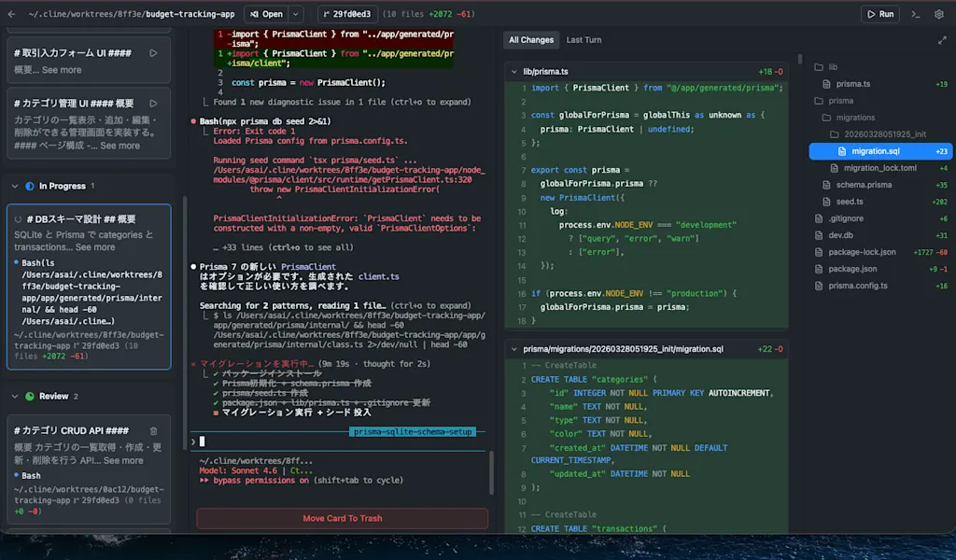The width and height of the screenshot is (956, 560).
Task: Collapse the migration.sql diff section
Action: click(514, 349)
